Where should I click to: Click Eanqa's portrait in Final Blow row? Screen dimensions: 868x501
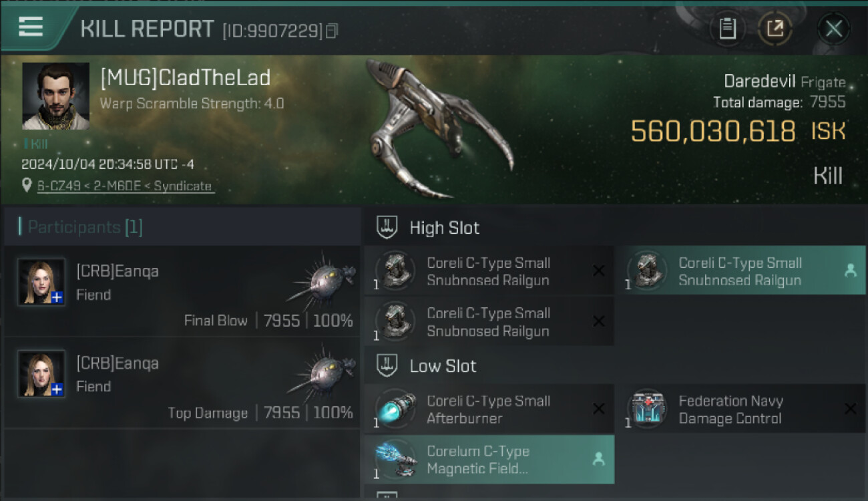(x=41, y=282)
